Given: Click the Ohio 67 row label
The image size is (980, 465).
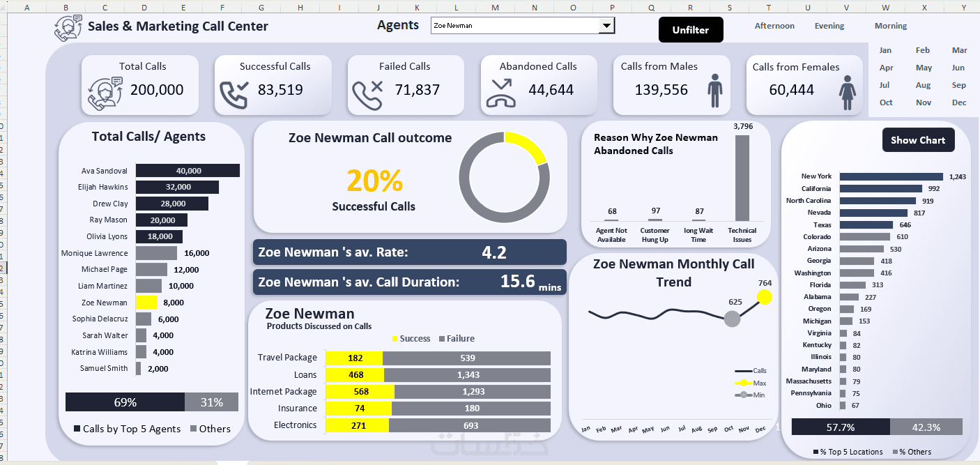Looking at the screenshot, I should (x=824, y=405).
